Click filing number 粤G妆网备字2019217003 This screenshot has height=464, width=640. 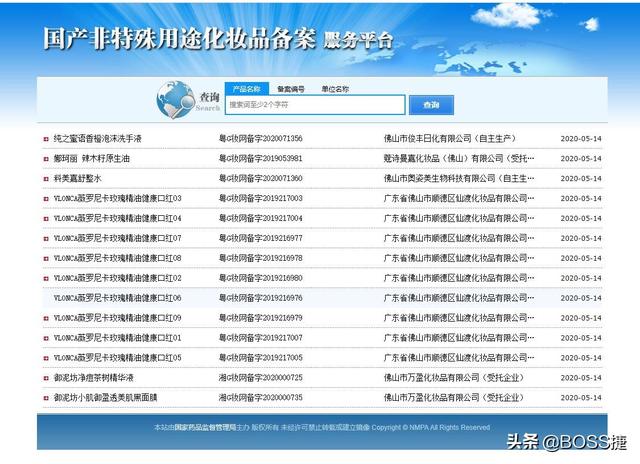point(261,198)
